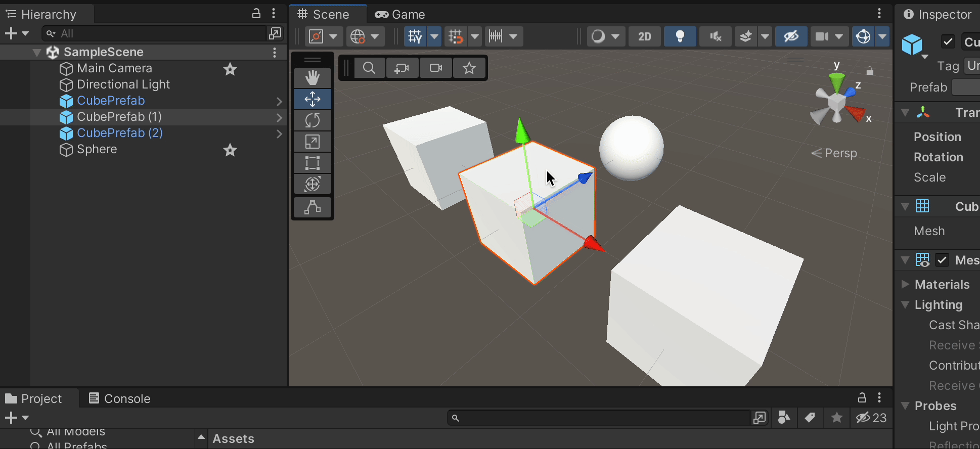
Task: Select the Scale tool
Action: (313, 142)
